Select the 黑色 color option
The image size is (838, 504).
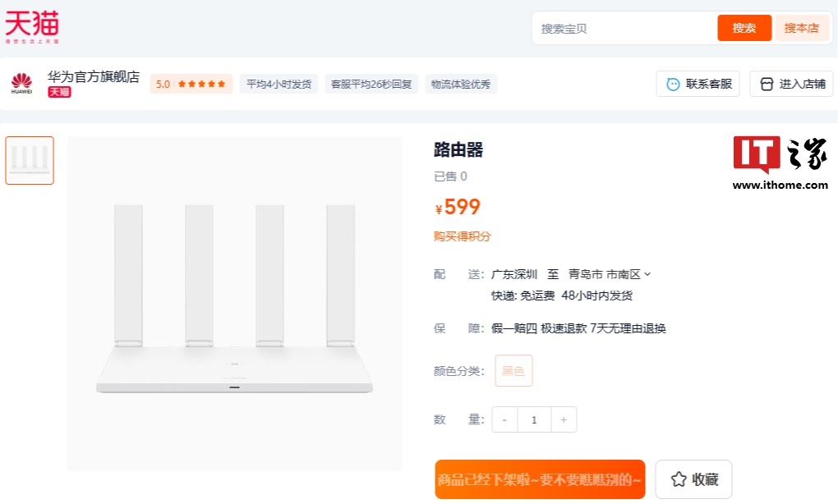point(513,371)
